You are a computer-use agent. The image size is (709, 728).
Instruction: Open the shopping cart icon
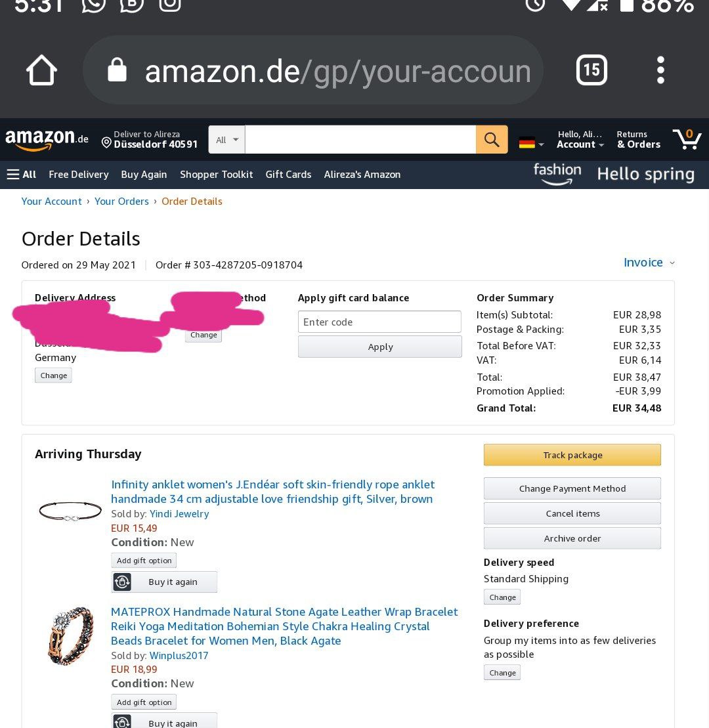[687, 139]
